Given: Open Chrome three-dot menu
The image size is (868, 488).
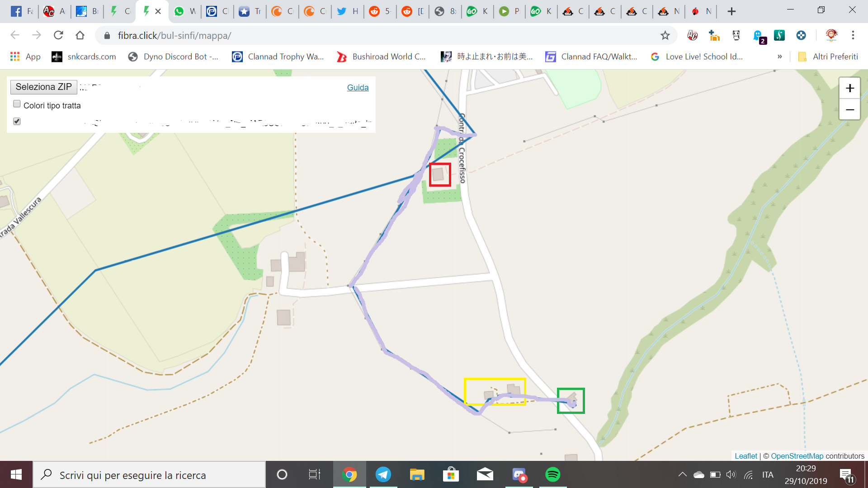Looking at the screenshot, I should [853, 35].
